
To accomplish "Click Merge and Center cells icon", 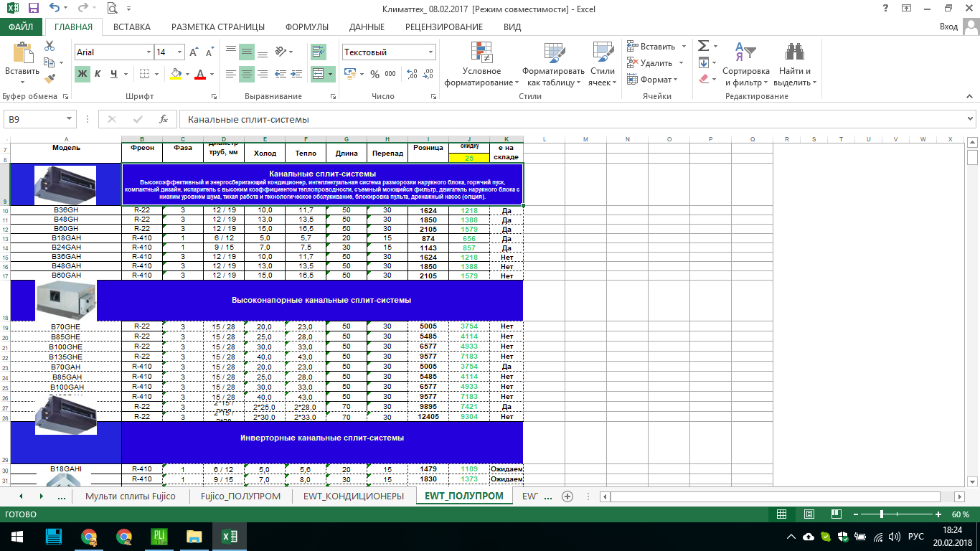I will coord(319,74).
